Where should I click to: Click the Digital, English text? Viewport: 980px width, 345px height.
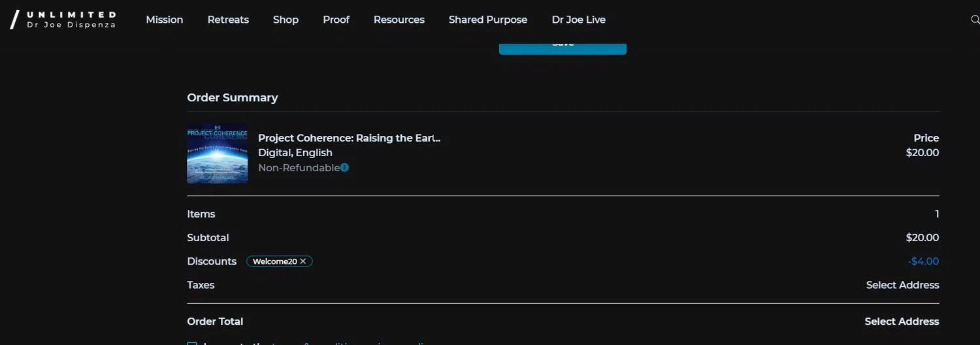click(295, 153)
